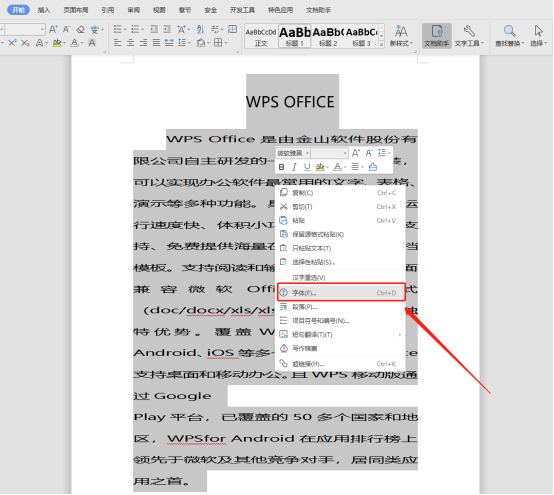
Task: Select 段落(P)... in context menu
Action: pos(340,307)
